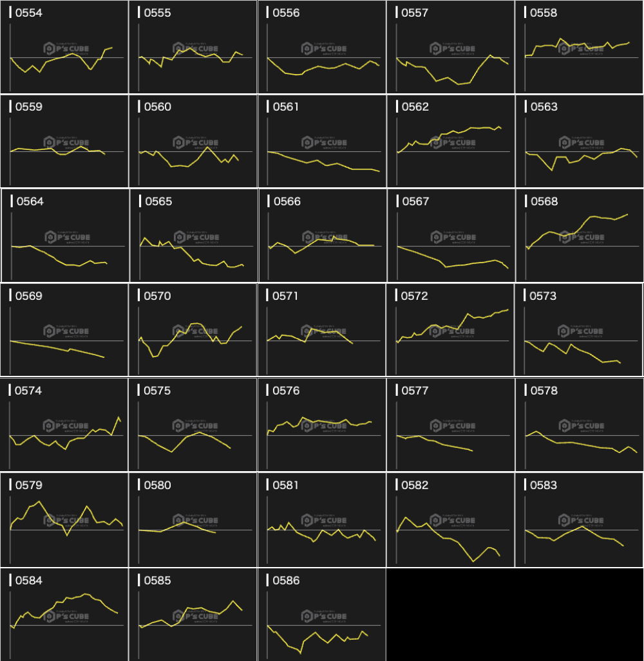Open the 0566 graph thumbnail
Screen dimensions: 644x661
[322, 236]
